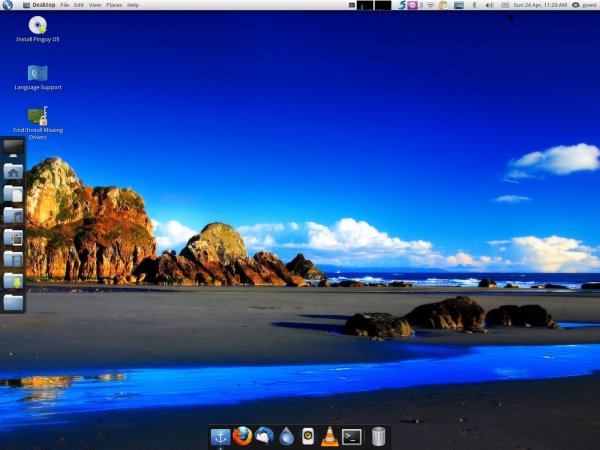Viewport: 600px width, 450px height.
Task: Launch Thunderbird mail from the dock
Action: click(264, 436)
